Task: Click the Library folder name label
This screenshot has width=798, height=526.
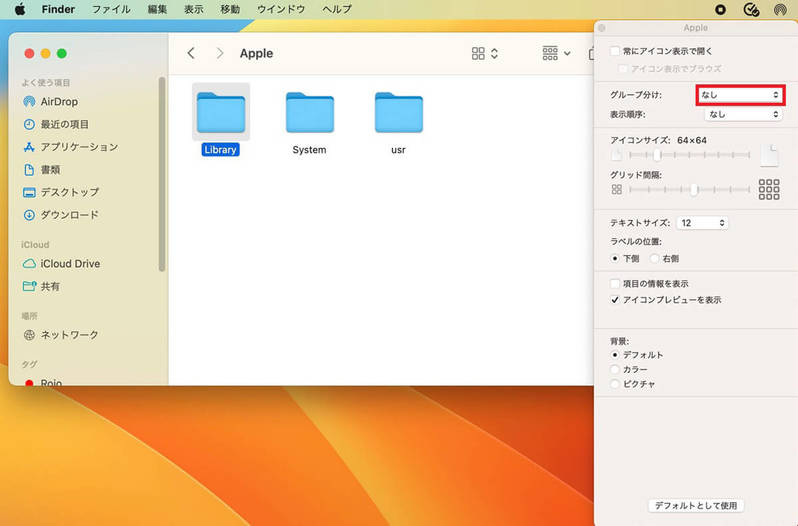Action: [x=220, y=150]
